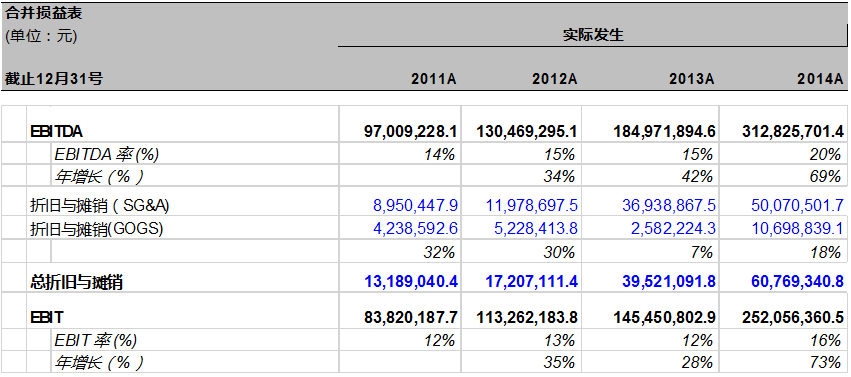
Task: Select GOGS value 10,698,839.1
Action: tap(798, 229)
